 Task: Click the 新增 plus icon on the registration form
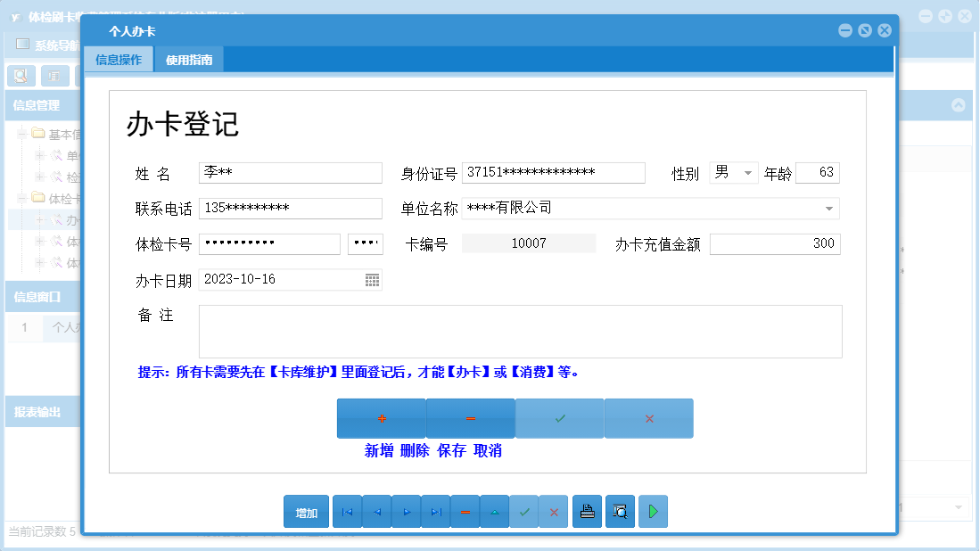click(381, 418)
